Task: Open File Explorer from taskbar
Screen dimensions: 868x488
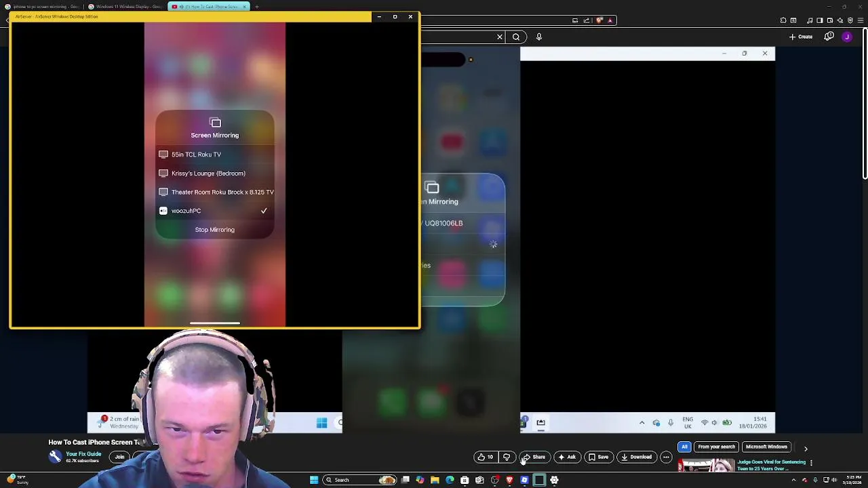Action: click(x=435, y=480)
